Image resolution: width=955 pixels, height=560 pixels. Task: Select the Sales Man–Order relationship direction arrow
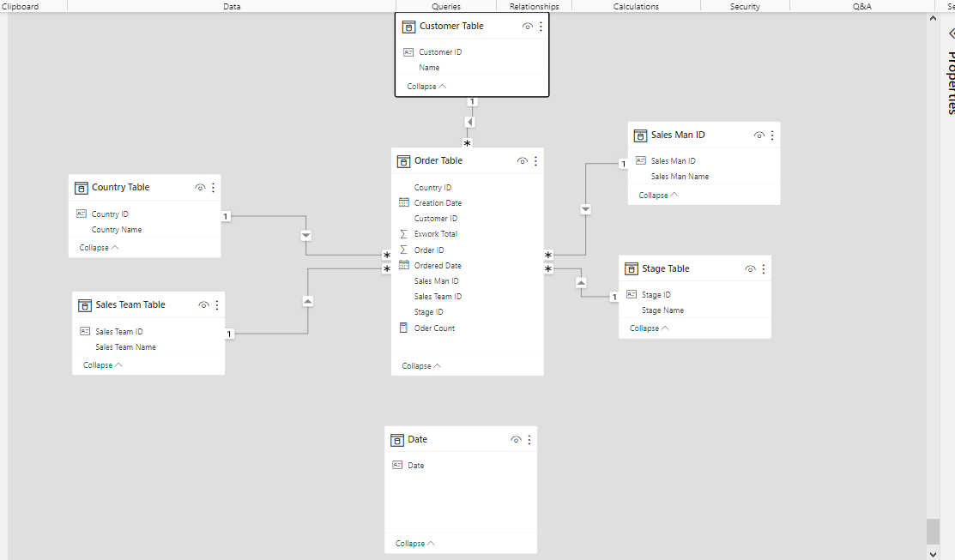point(585,209)
